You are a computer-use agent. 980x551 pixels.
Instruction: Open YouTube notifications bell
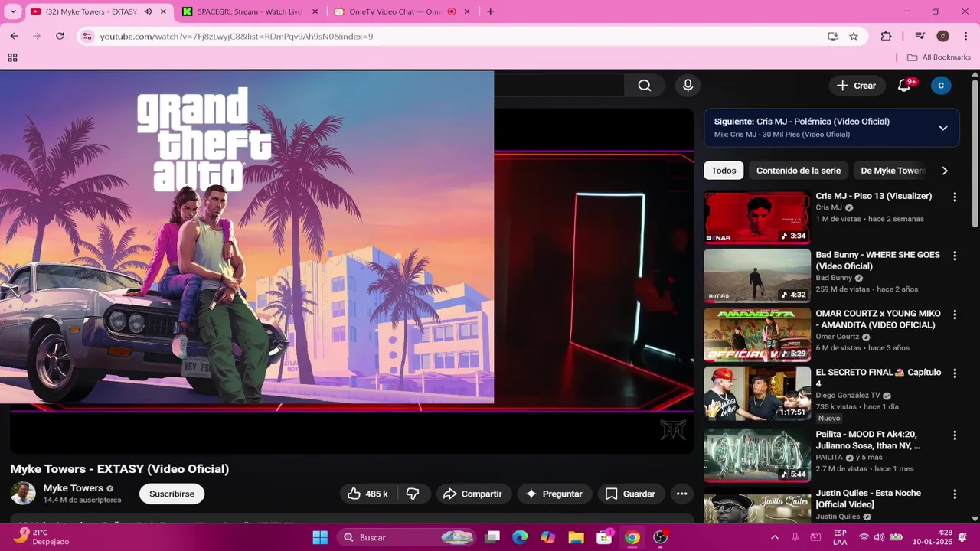tap(904, 86)
